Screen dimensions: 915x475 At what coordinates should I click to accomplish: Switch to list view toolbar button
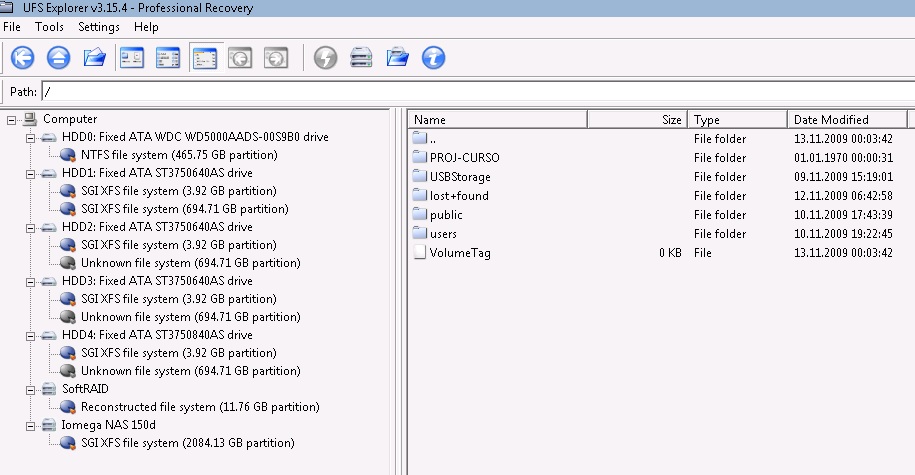pos(168,58)
